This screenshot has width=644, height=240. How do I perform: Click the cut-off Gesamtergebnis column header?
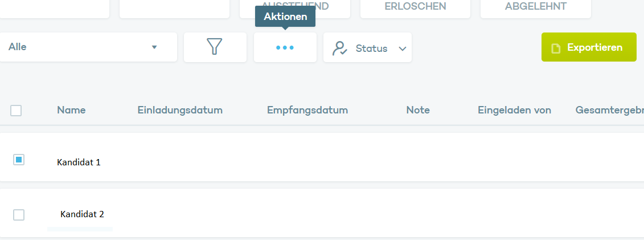click(609, 110)
